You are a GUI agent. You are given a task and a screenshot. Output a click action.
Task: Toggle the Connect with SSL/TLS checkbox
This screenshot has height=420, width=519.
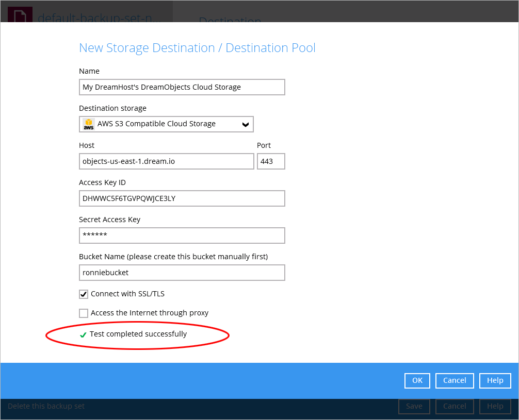(x=84, y=294)
